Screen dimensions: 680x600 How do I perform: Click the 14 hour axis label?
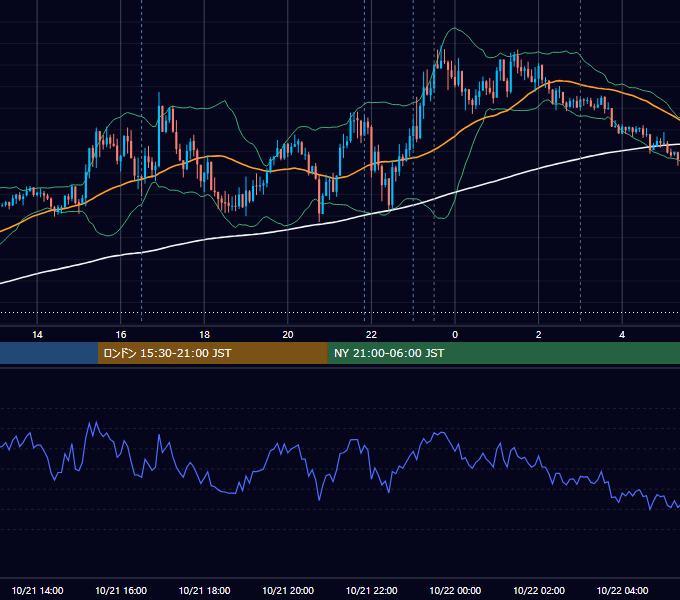point(37,335)
